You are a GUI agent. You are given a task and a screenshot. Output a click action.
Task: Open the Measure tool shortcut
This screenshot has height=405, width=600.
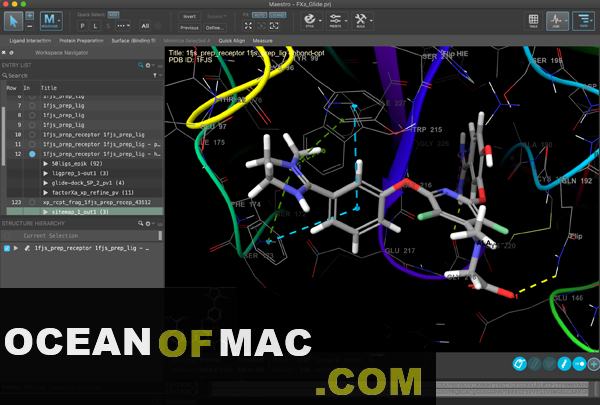(x=262, y=41)
